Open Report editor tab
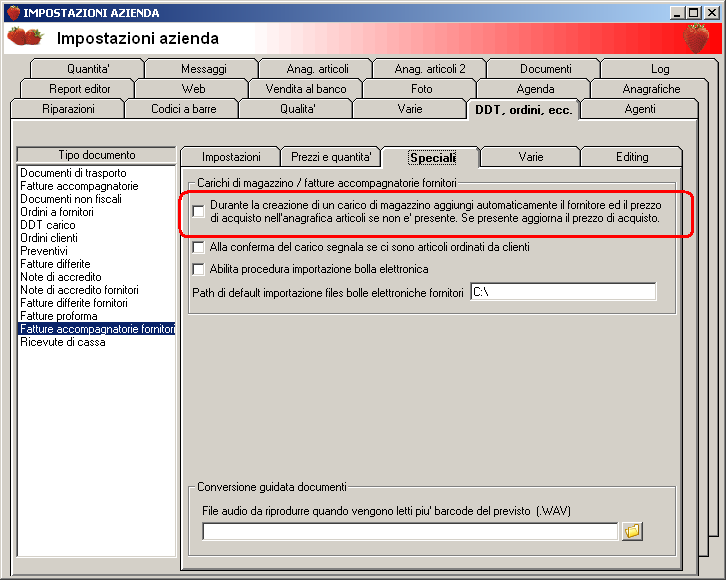This screenshot has height=580, width=726. [79, 89]
